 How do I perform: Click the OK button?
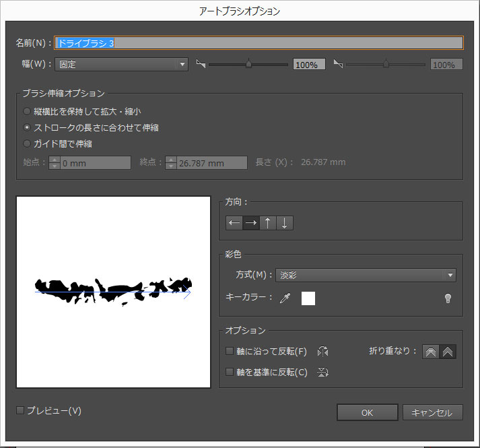367,412
